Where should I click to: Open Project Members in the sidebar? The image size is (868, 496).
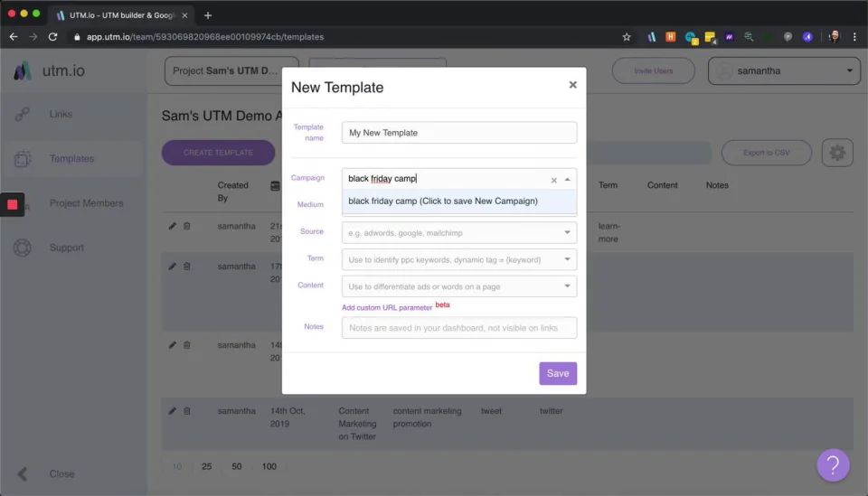(87, 203)
